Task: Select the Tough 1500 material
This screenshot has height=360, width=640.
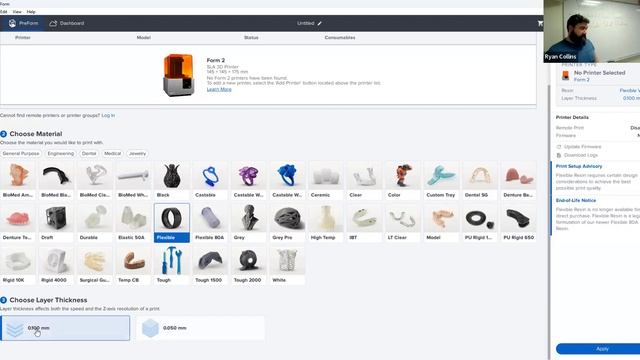Action: coord(210,265)
